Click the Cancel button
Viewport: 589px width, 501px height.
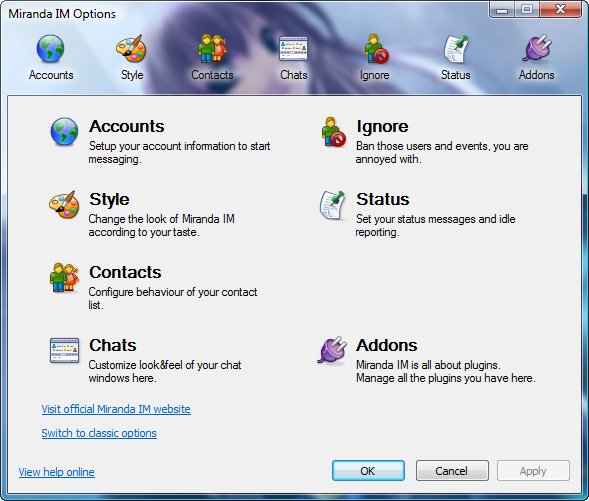452,471
